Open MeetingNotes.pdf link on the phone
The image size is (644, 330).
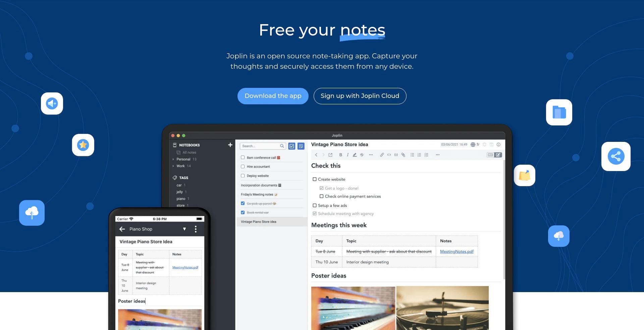coord(185,267)
